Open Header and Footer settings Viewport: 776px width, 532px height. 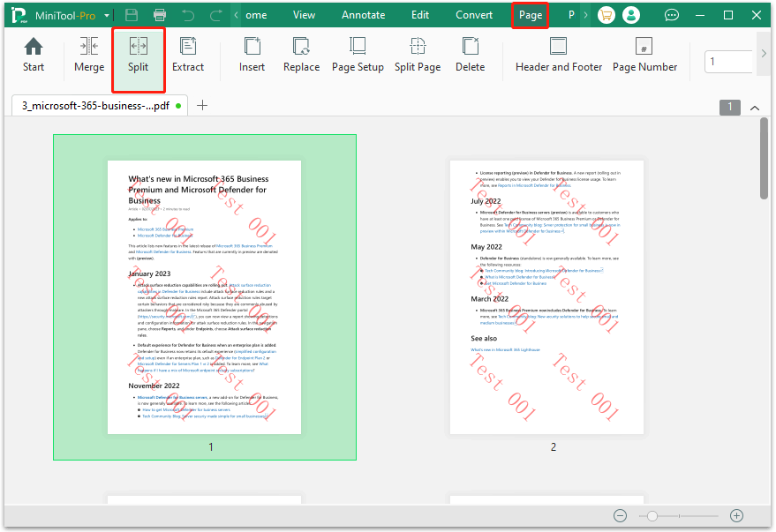pos(559,55)
